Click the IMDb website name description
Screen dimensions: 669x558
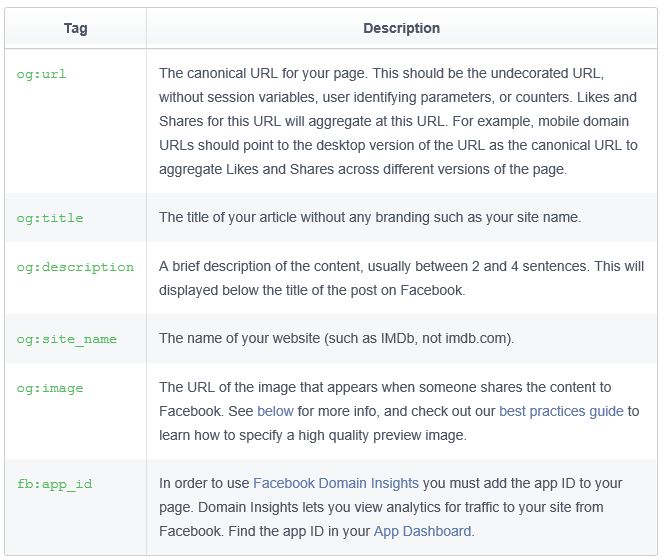tap(337, 338)
